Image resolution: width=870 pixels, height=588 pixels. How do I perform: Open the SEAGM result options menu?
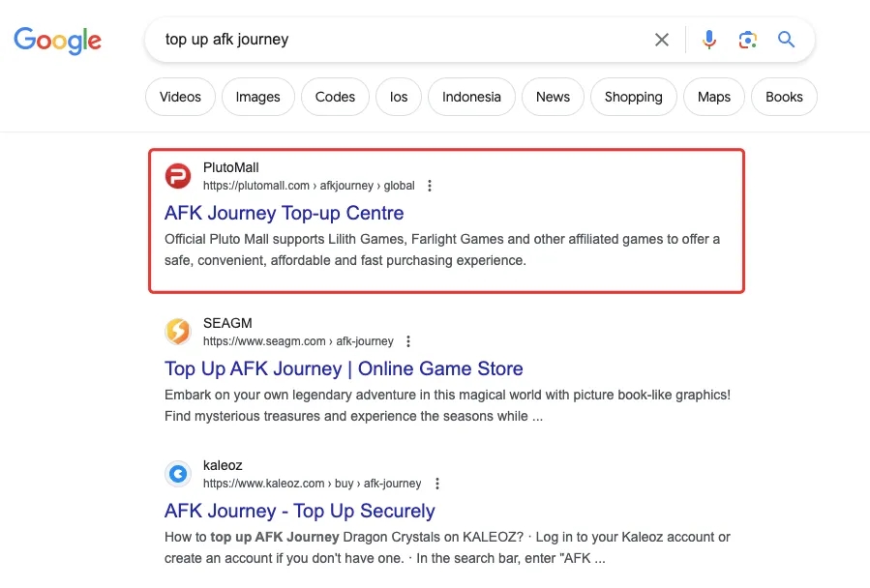(x=408, y=341)
